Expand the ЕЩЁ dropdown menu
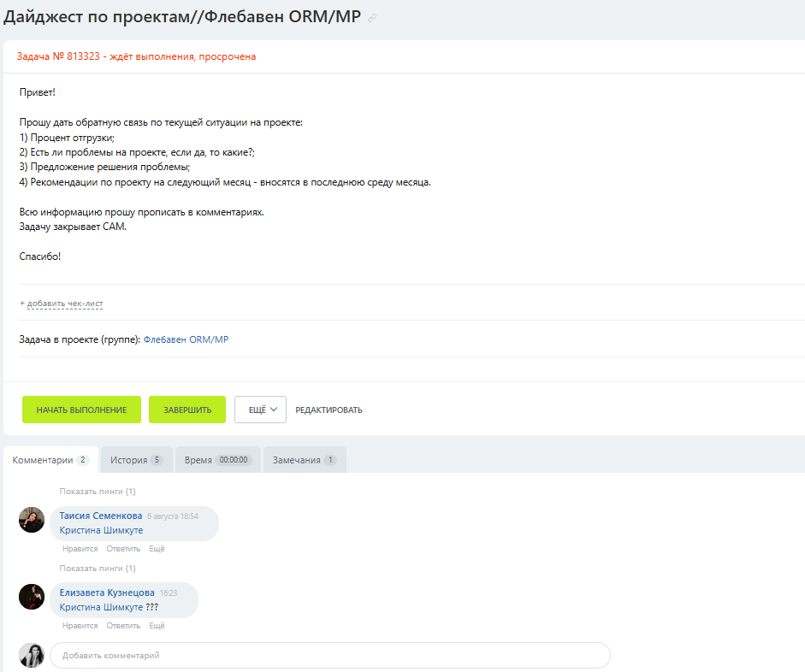805x672 pixels. coord(260,410)
